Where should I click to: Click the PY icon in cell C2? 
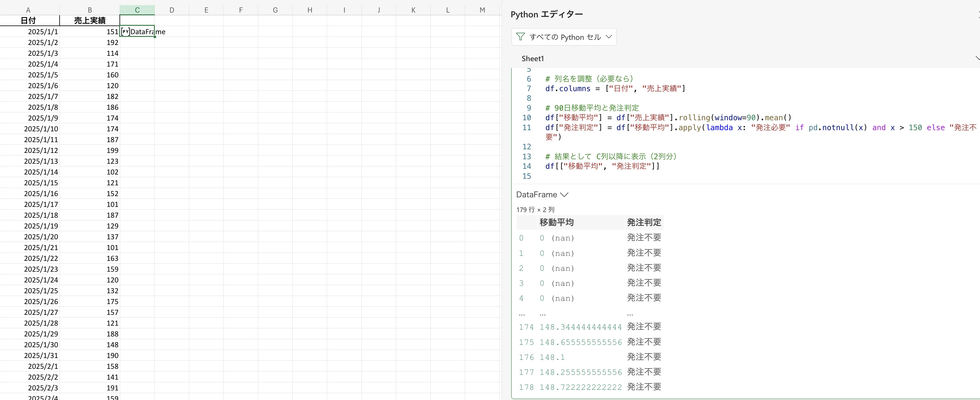point(125,31)
